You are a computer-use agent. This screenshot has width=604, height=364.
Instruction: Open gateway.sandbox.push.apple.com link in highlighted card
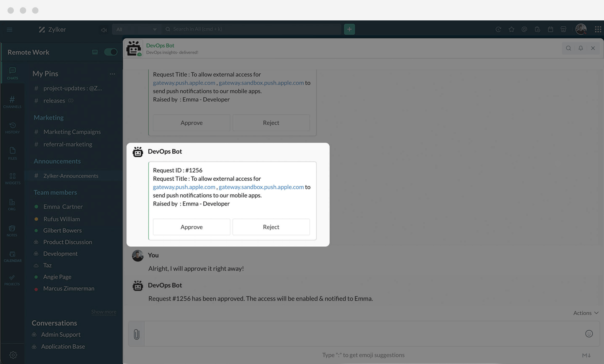261,187
